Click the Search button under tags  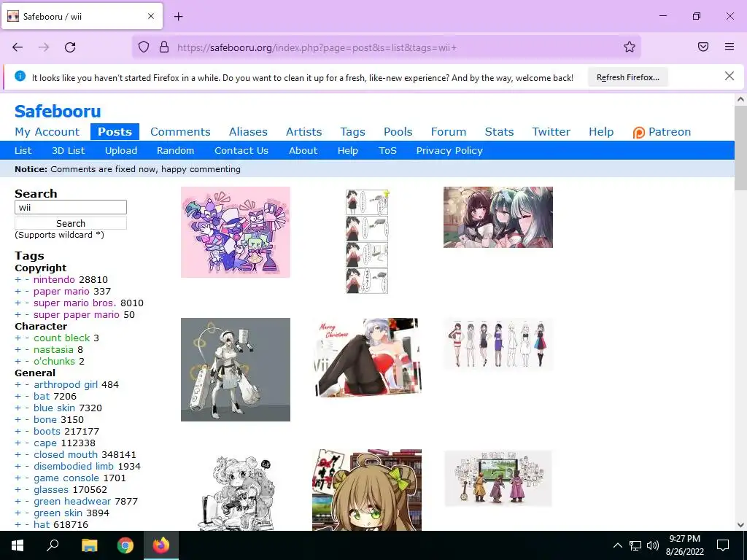tap(71, 223)
